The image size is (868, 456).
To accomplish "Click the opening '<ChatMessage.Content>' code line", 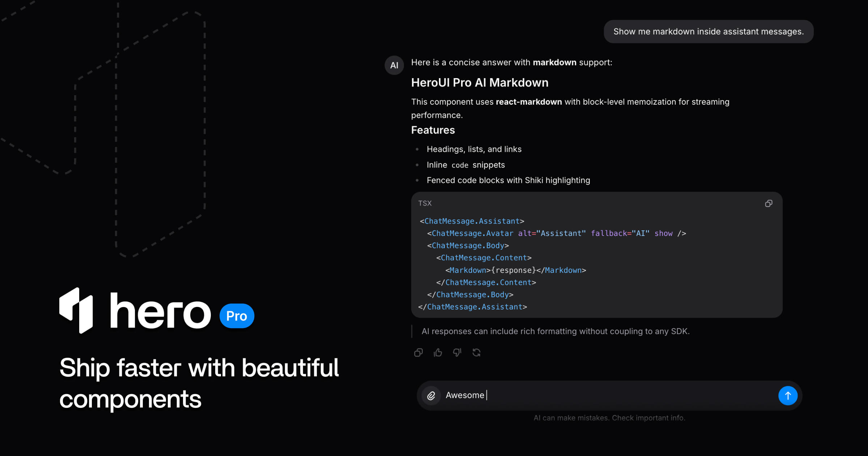I will (484, 258).
